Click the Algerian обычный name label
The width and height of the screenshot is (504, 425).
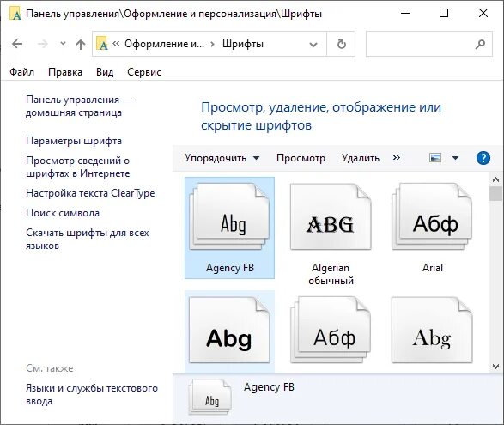(x=331, y=274)
